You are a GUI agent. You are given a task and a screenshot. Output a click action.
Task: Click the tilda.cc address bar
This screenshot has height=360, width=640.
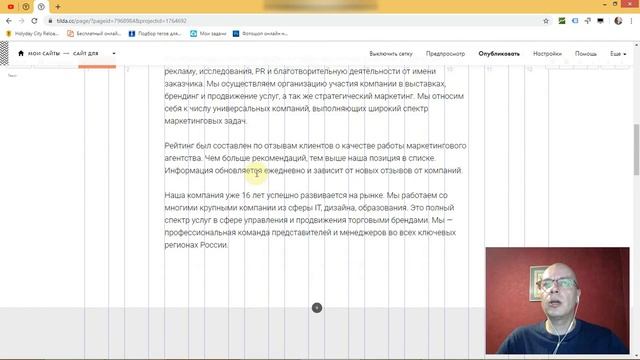click(x=294, y=21)
